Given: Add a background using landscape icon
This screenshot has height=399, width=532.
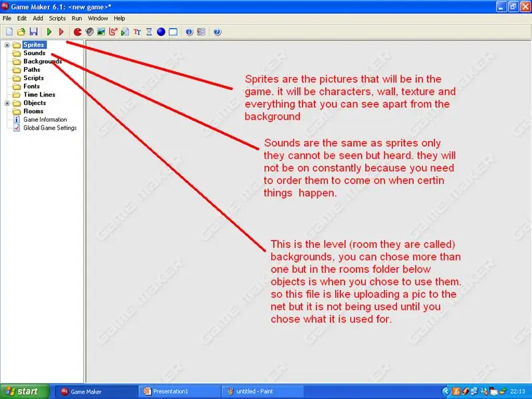Looking at the screenshot, I should pos(101,32).
